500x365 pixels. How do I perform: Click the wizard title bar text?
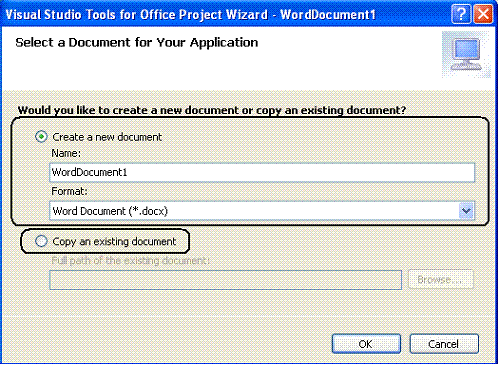tap(190, 15)
